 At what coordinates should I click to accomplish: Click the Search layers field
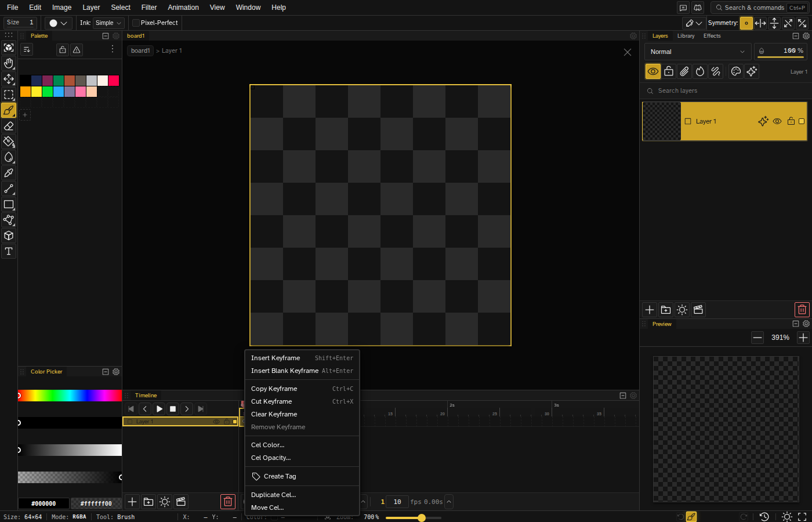coord(726,91)
